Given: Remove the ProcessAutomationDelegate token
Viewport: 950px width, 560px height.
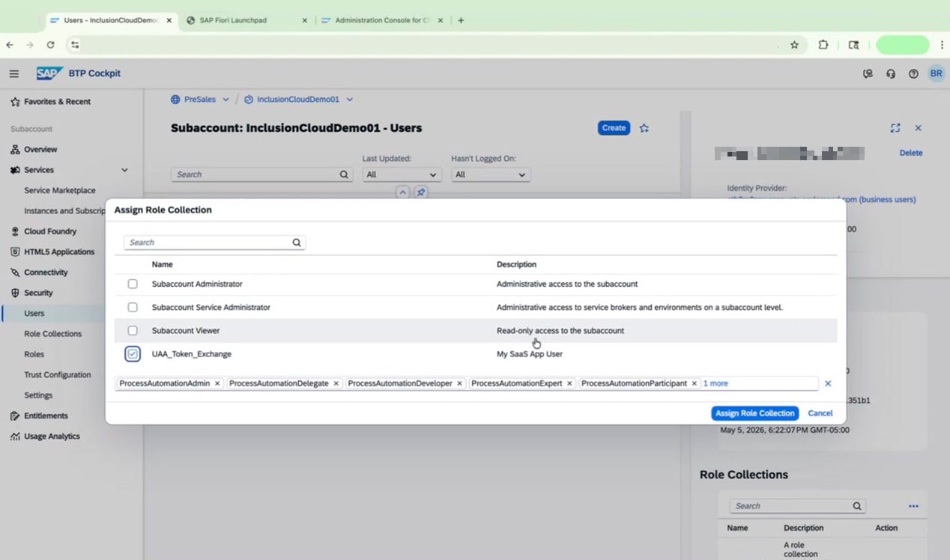Looking at the screenshot, I should pos(336,383).
